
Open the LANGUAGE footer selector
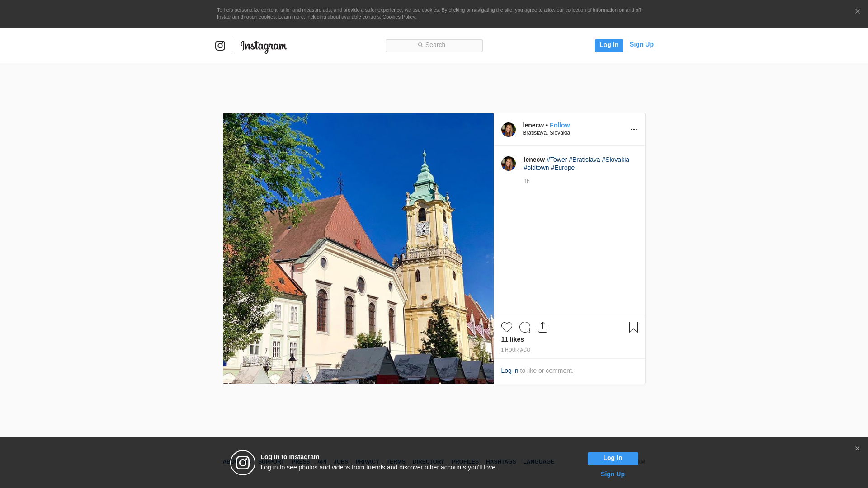[x=538, y=462]
